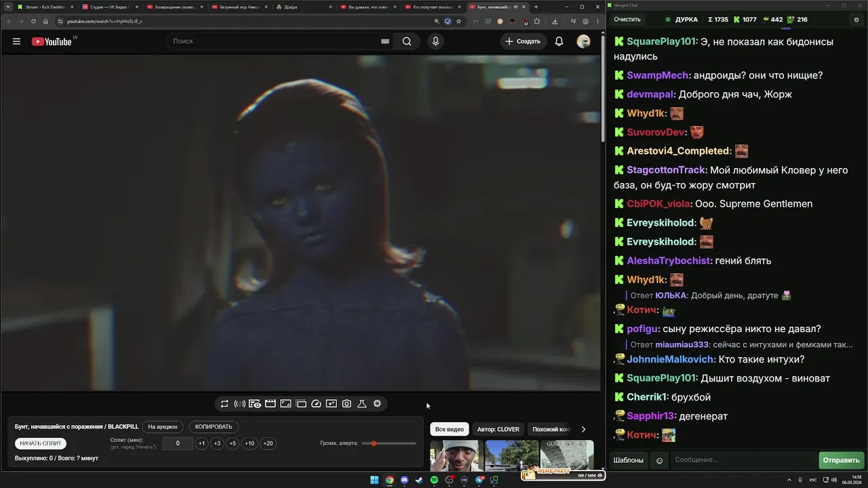Open the lab flask icon in video toolbar
Image resolution: width=868 pixels, height=488 pixels.
tap(362, 404)
